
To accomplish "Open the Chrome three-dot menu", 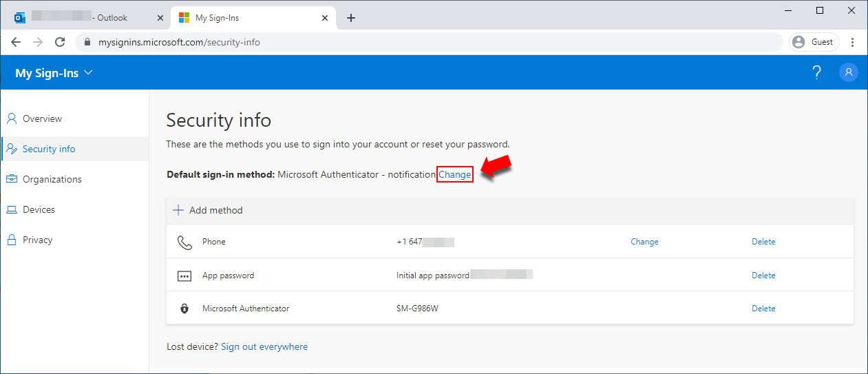I will point(854,42).
